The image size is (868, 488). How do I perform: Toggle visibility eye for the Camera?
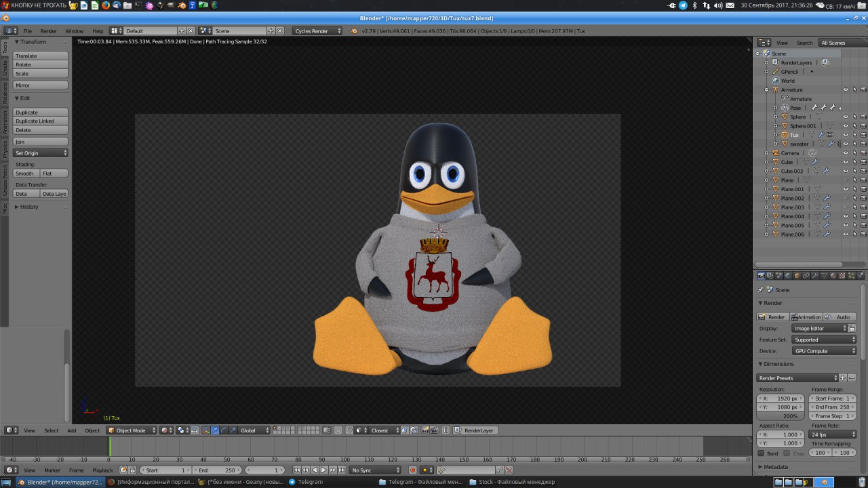click(846, 153)
